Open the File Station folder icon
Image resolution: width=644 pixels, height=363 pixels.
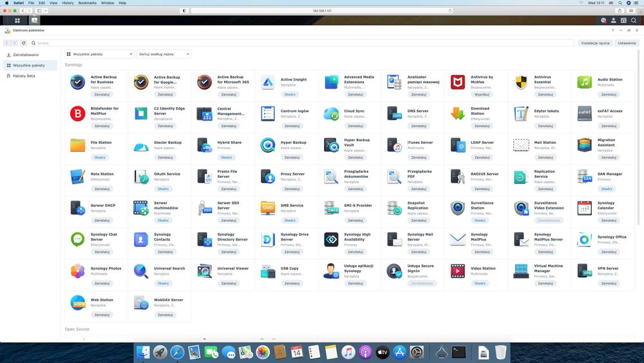(x=78, y=145)
